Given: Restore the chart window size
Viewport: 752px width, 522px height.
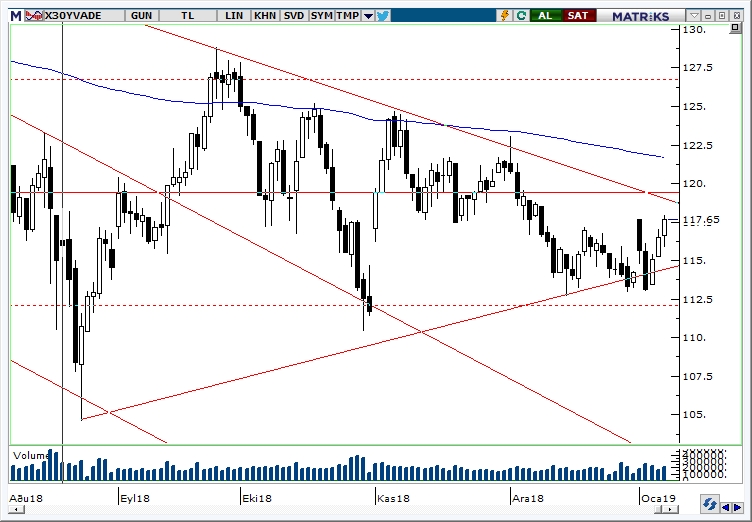Looking at the screenshot, I should coord(722,16).
